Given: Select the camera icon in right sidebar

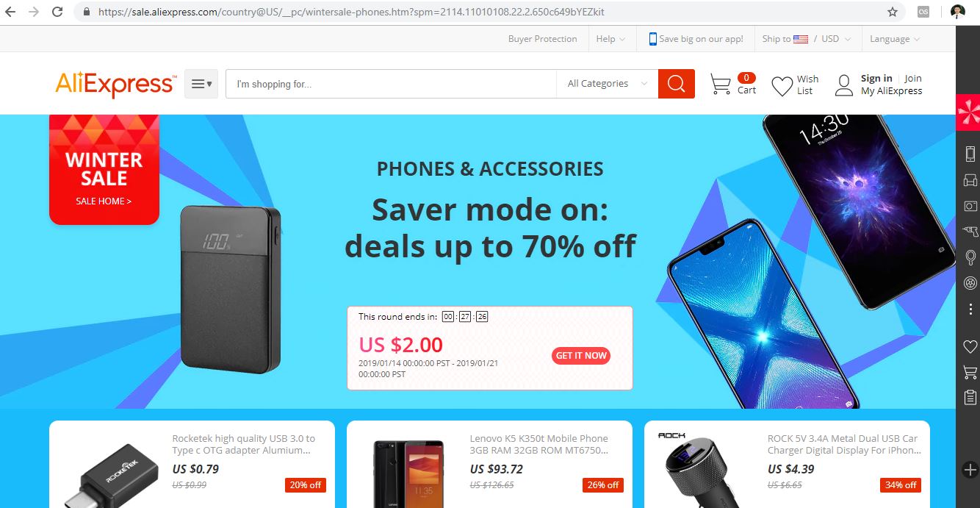Looking at the screenshot, I should point(970,206).
